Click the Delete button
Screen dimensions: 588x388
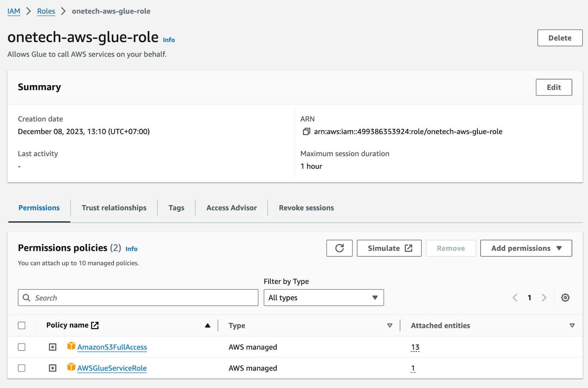point(559,38)
